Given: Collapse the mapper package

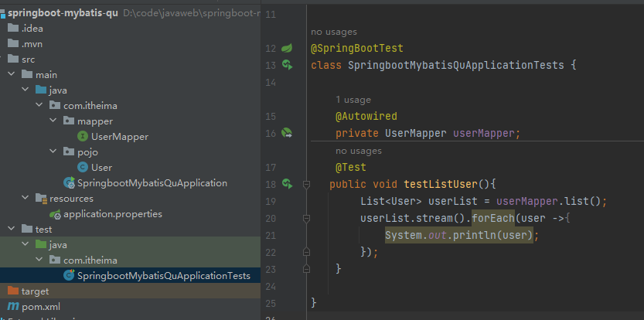Looking at the screenshot, I should click(53, 121).
